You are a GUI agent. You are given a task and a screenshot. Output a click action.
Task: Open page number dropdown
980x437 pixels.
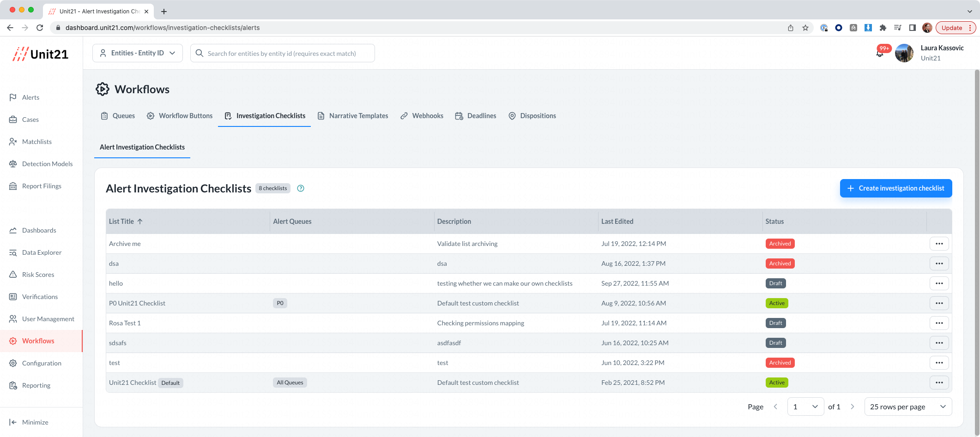[x=805, y=407]
